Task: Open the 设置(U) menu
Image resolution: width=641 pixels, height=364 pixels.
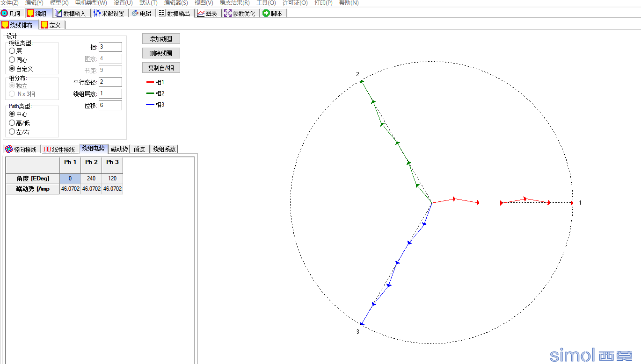Action: pos(123,3)
